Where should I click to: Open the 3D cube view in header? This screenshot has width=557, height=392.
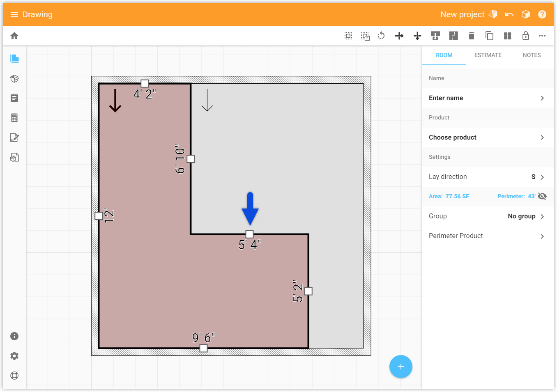[526, 14]
